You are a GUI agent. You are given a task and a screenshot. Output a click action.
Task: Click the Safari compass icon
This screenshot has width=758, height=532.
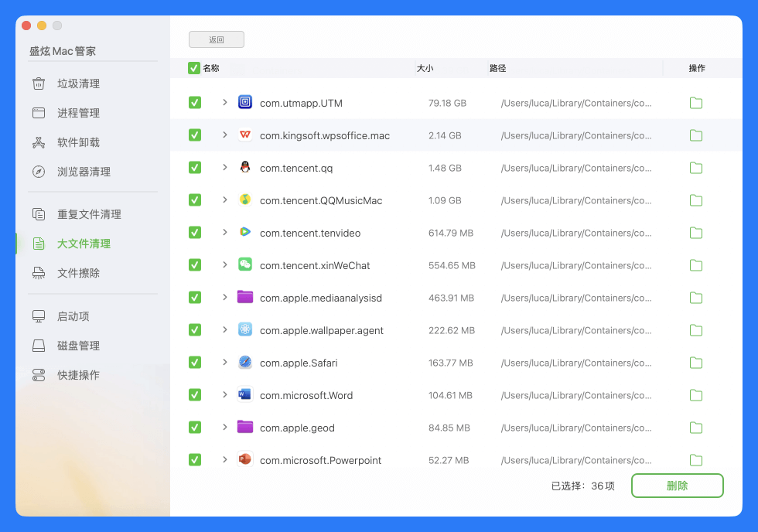pos(245,363)
